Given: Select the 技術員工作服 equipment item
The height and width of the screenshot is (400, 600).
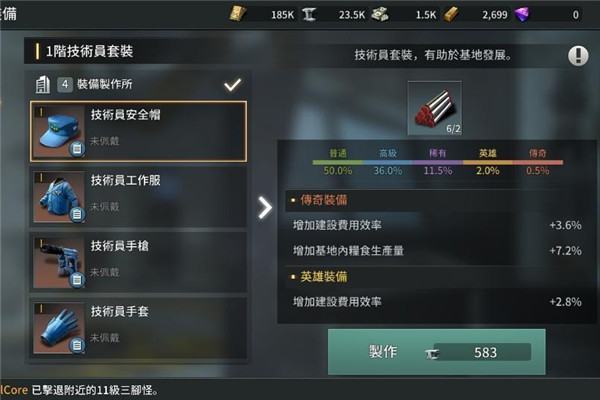Looking at the screenshot, I should tap(138, 197).
